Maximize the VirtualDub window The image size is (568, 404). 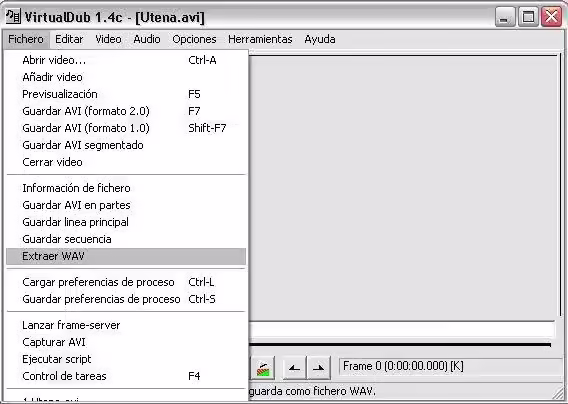click(x=528, y=17)
